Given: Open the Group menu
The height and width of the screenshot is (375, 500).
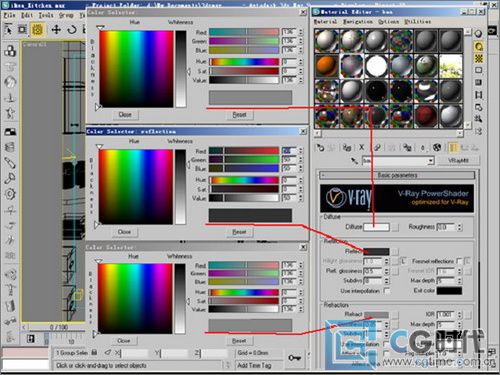Looking at the screenshot, I should (x=66, y=15).
